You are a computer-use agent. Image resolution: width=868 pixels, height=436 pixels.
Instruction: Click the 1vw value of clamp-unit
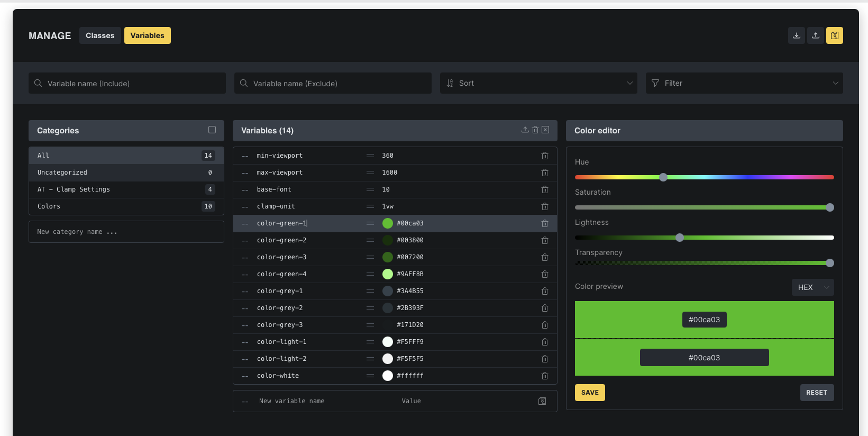[x=388, y=206]
